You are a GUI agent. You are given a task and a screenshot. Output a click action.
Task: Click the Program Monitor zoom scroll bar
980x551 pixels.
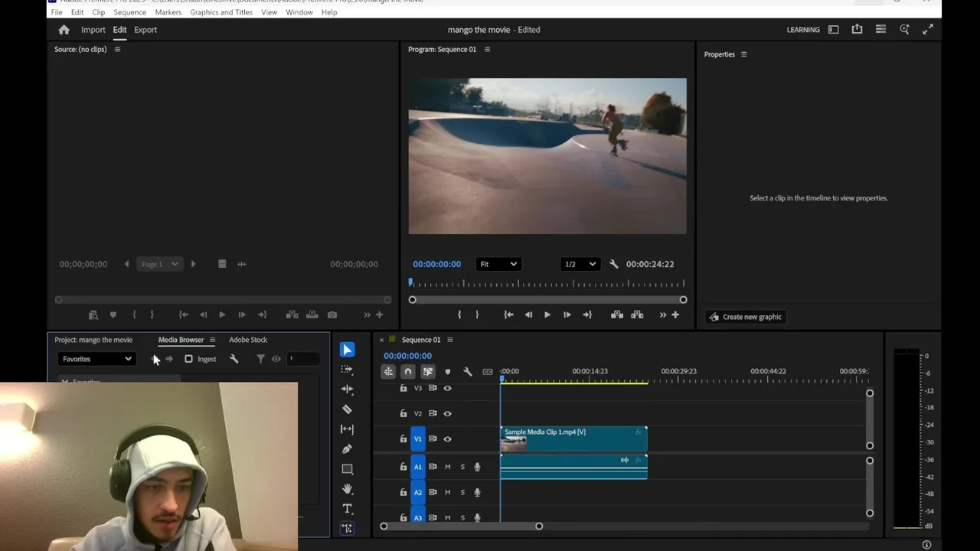pyautogui.click(x=547, y=300)
